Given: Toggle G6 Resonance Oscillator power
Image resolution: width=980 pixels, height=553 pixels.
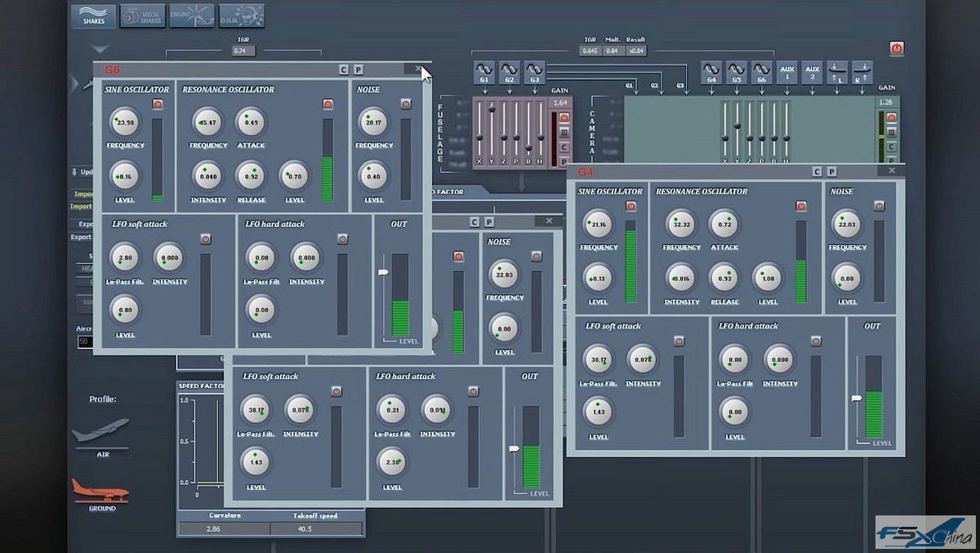Looking at the screenshot, I should point(327,105).
